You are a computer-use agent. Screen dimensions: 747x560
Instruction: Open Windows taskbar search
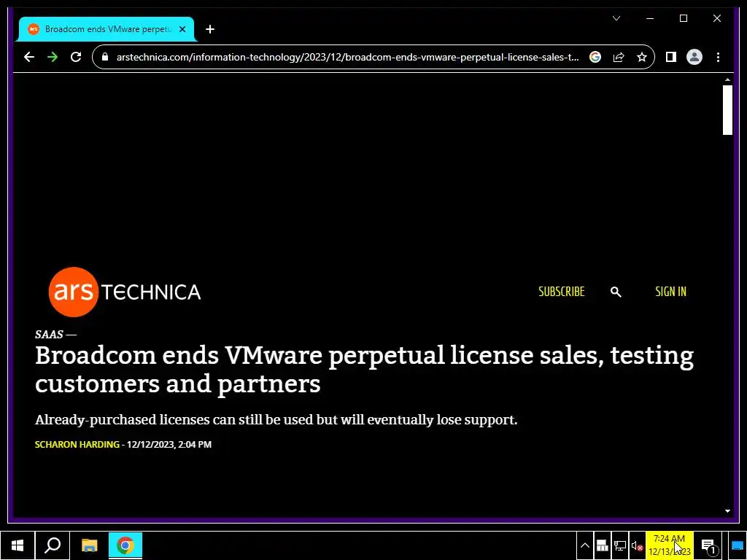tap(53, 545)
